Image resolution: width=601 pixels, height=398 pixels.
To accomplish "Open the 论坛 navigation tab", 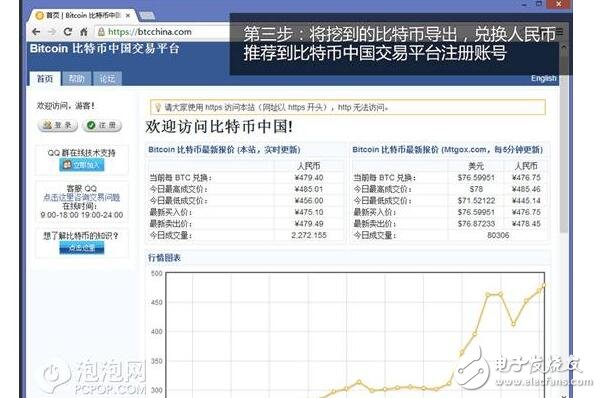I will [107, 79].
